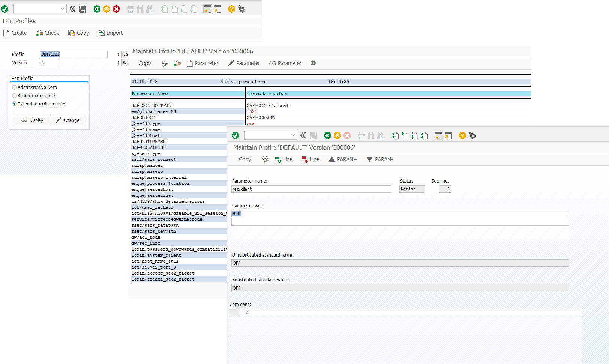Screen dimensions: 609x364
Task: Click check scales icon in parameter list window
Action: [177, 63]
